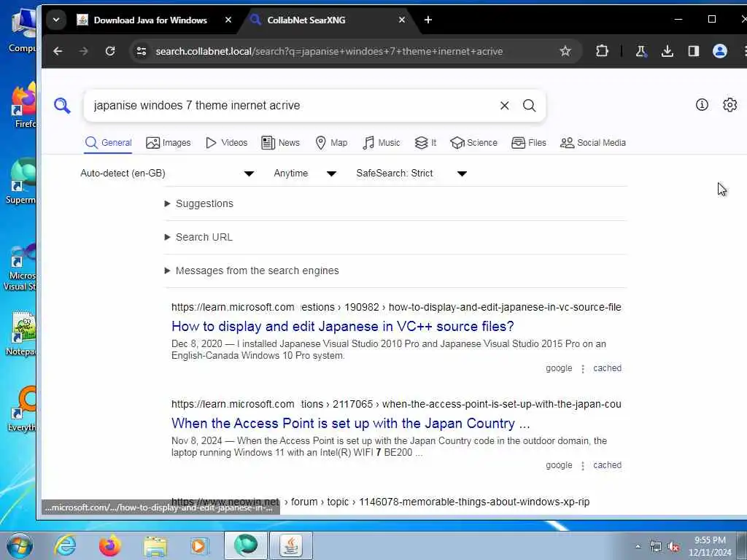This screenshot has height=560, width=747.
Task: Bookmark this page with the star icon
Action: (x=565, y=51)
